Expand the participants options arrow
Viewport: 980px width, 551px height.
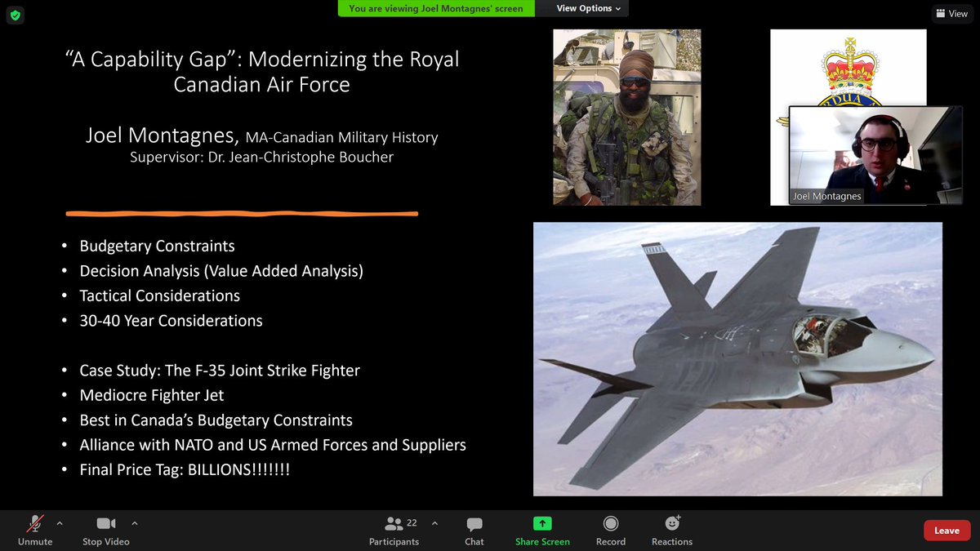coord(434,522)
